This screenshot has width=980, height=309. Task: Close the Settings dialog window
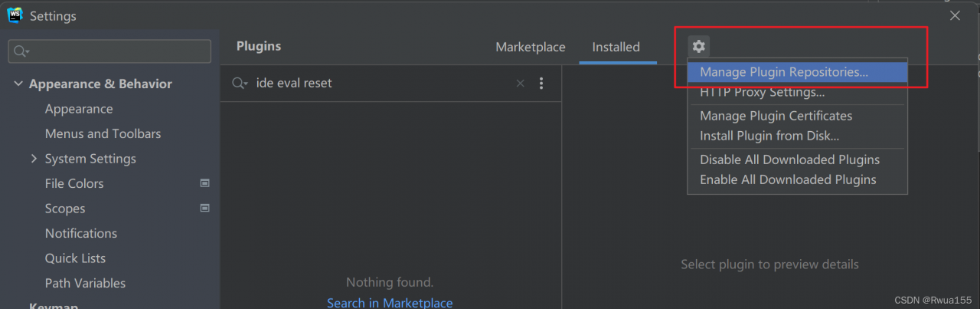tap(955, 15)
